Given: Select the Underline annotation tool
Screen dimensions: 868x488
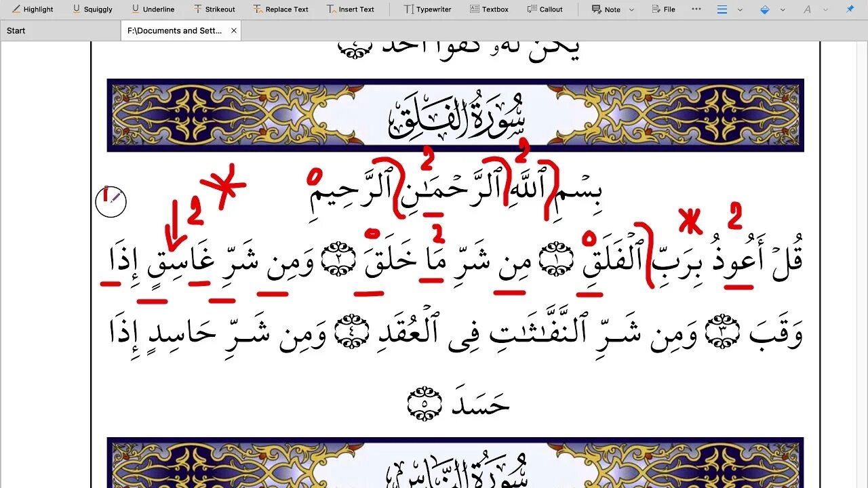Looking at the screenshot, I should coord(153,9).
